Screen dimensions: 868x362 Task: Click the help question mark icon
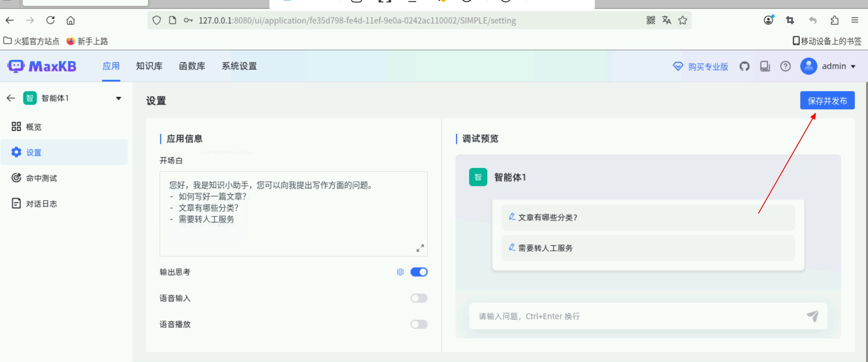pyautogui.click(x=785, y=66)
